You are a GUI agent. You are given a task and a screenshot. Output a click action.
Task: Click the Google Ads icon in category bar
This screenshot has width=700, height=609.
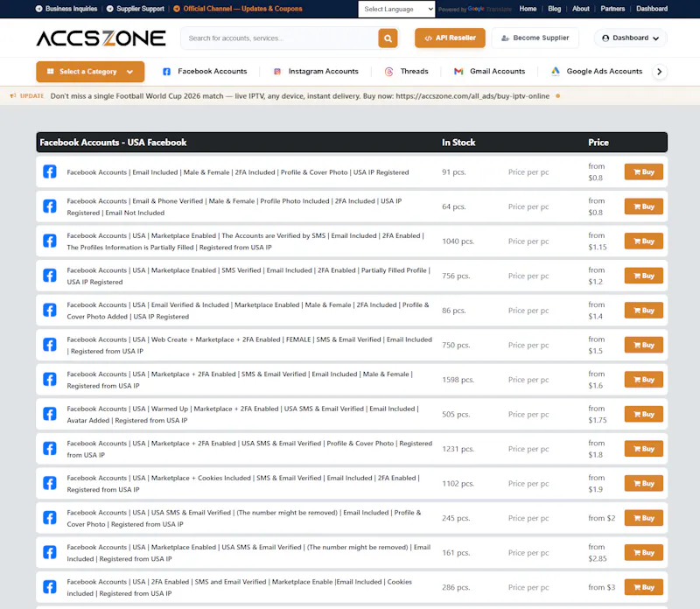coord(556,71)
